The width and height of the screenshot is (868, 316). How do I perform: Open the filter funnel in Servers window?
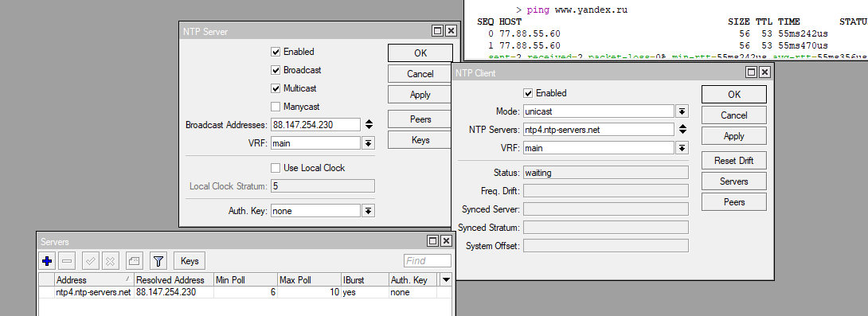pyautogui.click(x=158, y=260)
